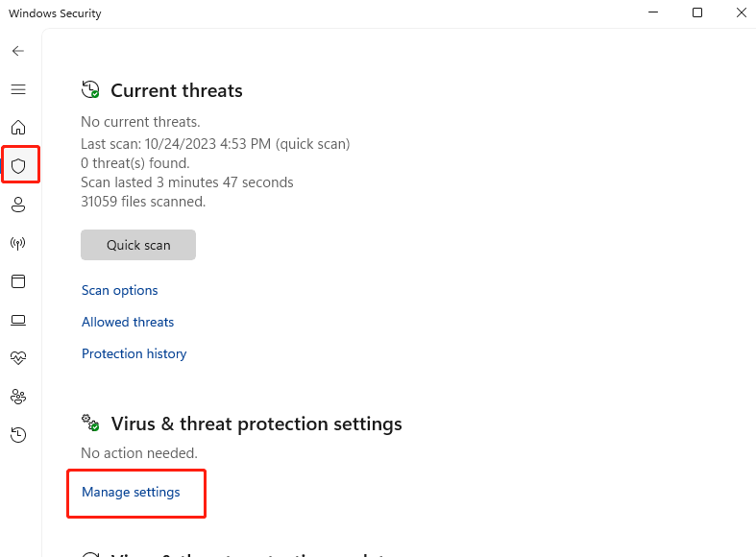
Task: Click the Windows Security title bar text
Action: click(x=55, y=14)
